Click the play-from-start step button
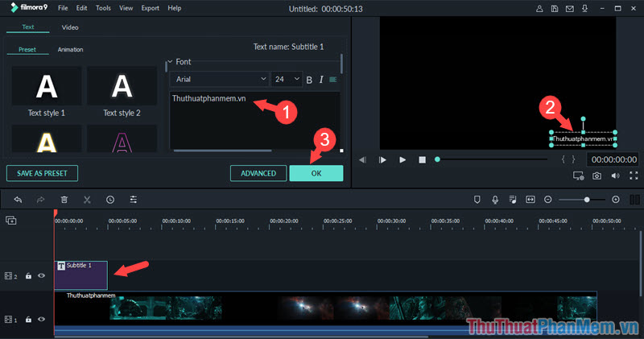The height and width of the screenshot is (339, 644). coord(382,159)
